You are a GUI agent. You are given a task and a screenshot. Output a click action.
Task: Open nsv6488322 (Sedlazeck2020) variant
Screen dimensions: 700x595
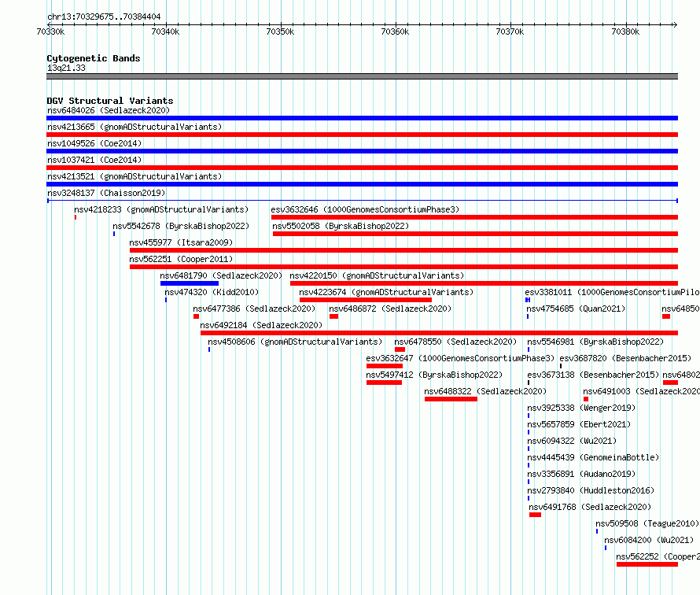[x=485, y=391]
